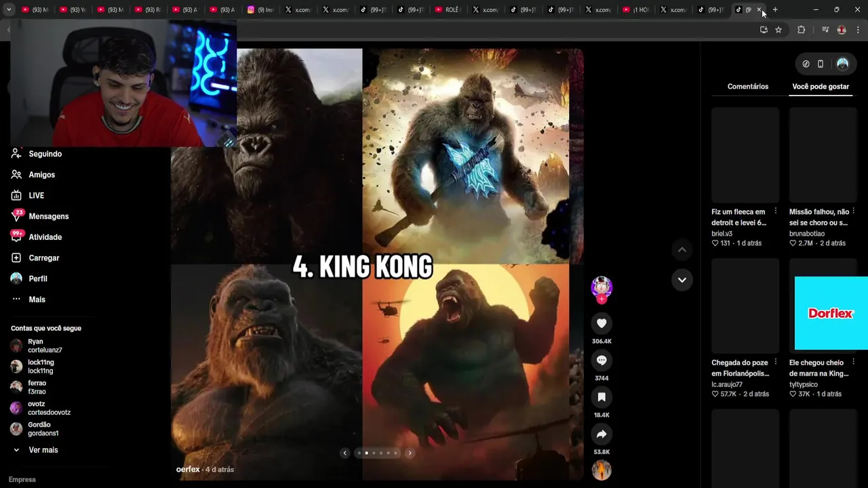Image resolution: width=868 pixels, height=488 pixels.
Task: Open the Amigos sidebar icon
Action: pyautogui.click(x=16, y=175)
